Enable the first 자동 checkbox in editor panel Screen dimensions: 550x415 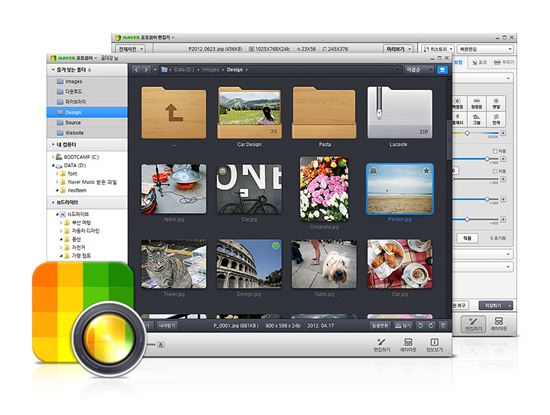click(495, 151)
